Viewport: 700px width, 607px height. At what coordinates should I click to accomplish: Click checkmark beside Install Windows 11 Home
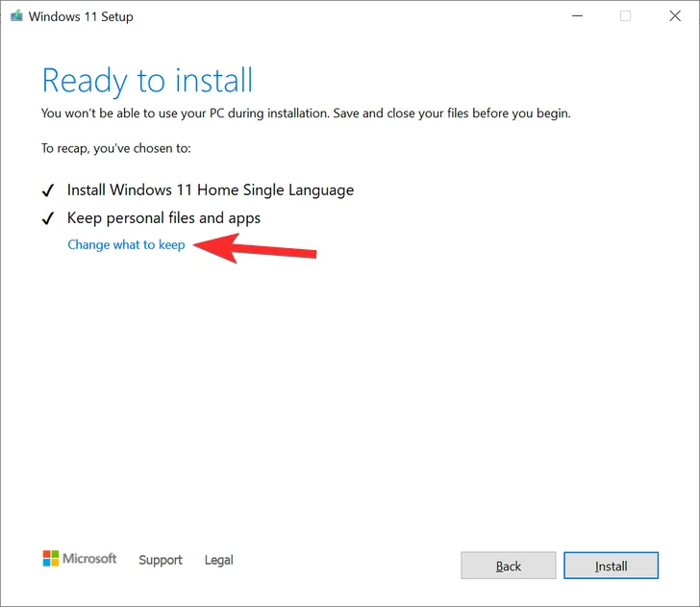point(48,190)
